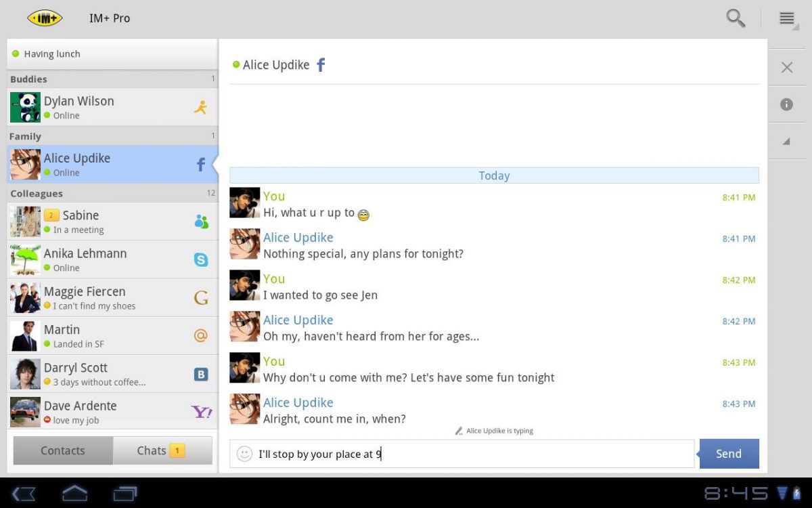
Task: Tap the Android Home button
Action: pos(74,493)
